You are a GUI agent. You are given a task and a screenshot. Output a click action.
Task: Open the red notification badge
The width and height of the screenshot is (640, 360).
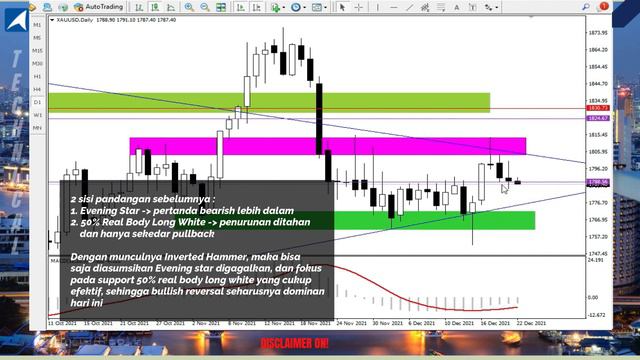pyautogui.click(x=604, y=6)
